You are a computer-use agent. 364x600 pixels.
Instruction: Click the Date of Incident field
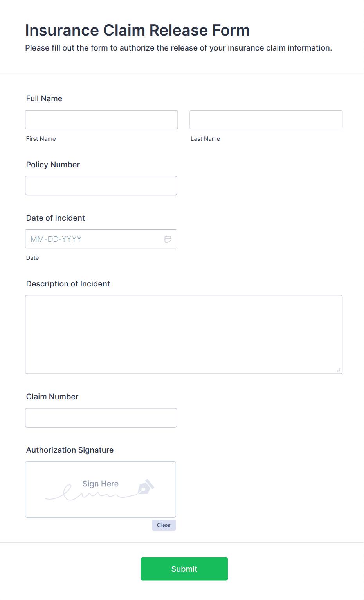pos(94,239)
